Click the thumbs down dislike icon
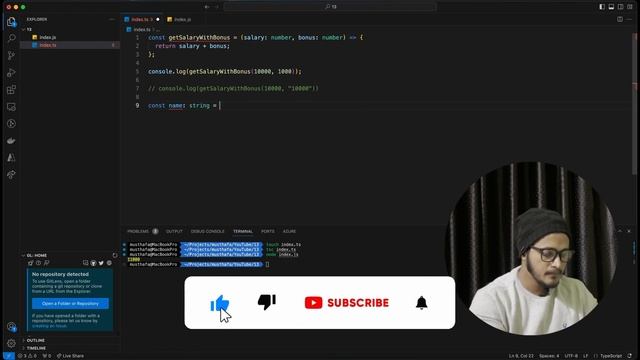This screenshot has height=360, width=640. click(x=267, y=302)
